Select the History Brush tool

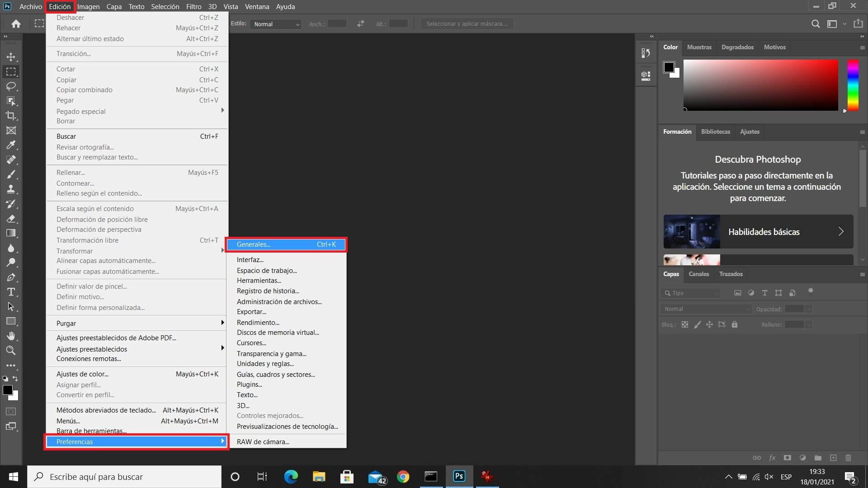pyautogui.click(x=11, y=204)
